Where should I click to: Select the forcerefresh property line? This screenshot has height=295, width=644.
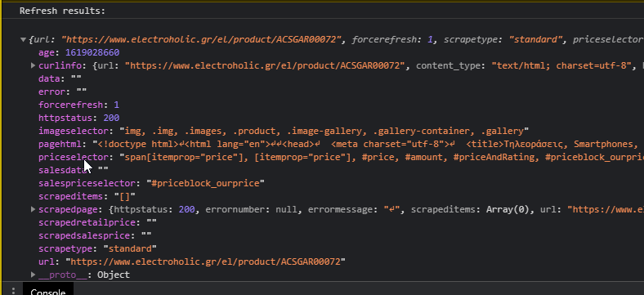click(x=78, y=105)
